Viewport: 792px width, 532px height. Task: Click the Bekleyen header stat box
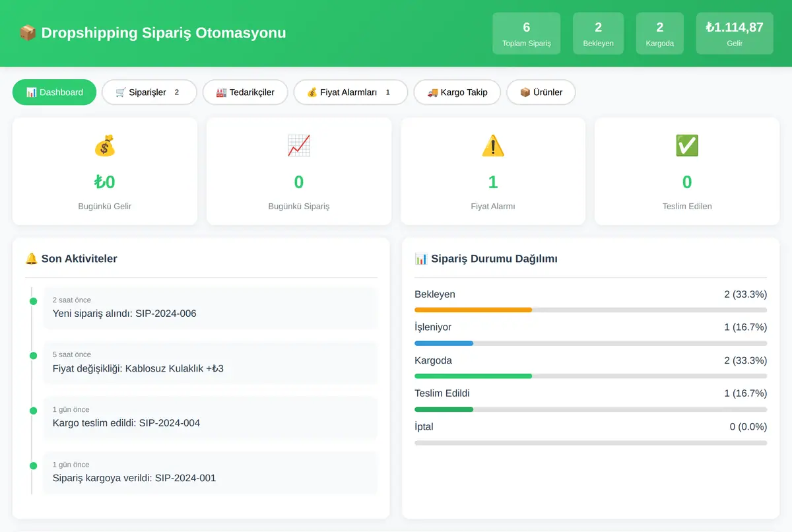click(598, 34)
